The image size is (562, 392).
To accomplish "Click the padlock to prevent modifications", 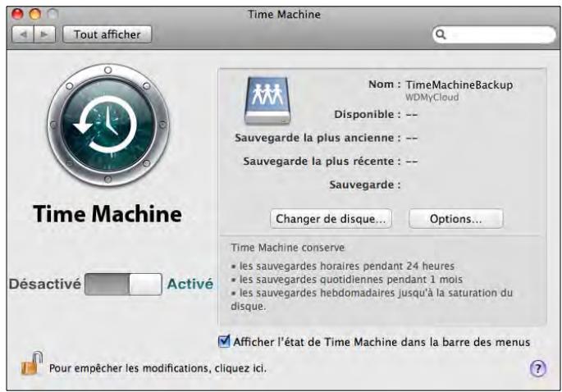I will coord(31,363).
